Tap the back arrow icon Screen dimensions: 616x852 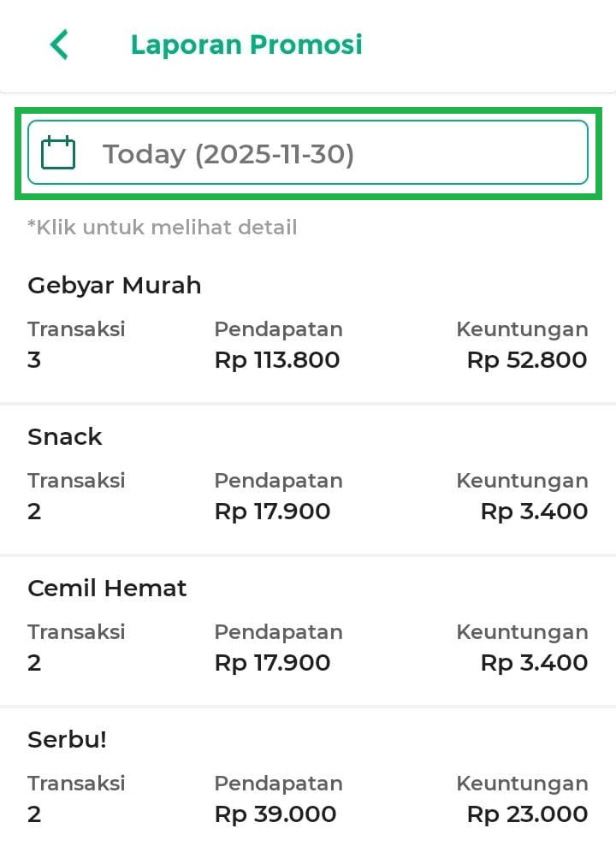click(x=58, y=44)
